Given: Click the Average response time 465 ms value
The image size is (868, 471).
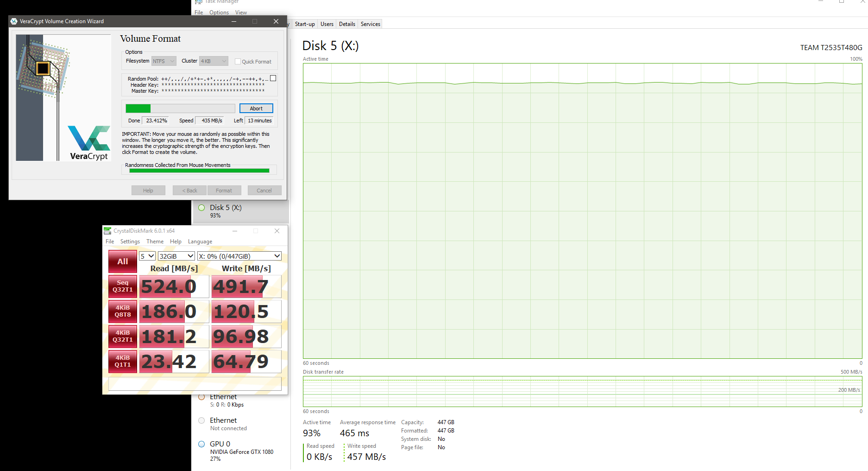Looking at the screenshot, I should pos(354,433).
